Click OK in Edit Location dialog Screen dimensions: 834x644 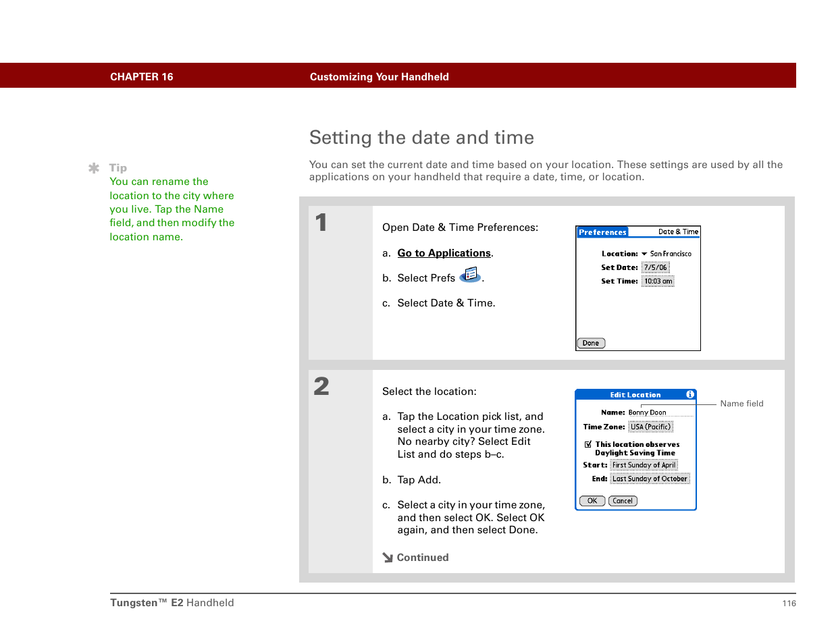[x=592, y=501]
